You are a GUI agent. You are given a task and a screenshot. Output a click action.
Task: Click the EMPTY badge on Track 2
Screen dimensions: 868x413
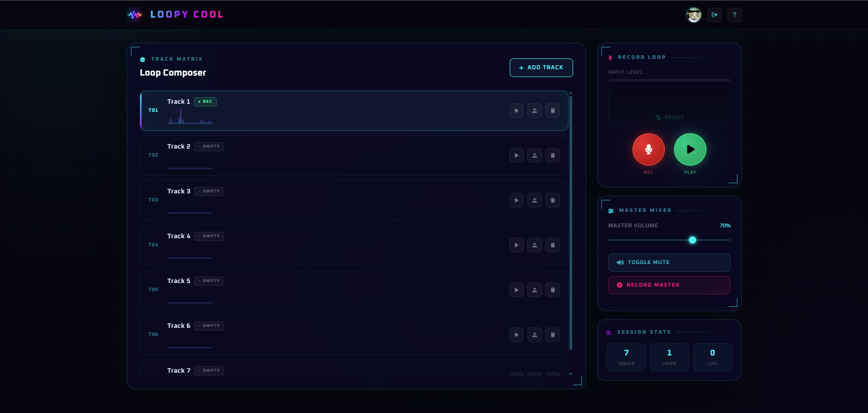pyautogui.click(x=209, y=146)
